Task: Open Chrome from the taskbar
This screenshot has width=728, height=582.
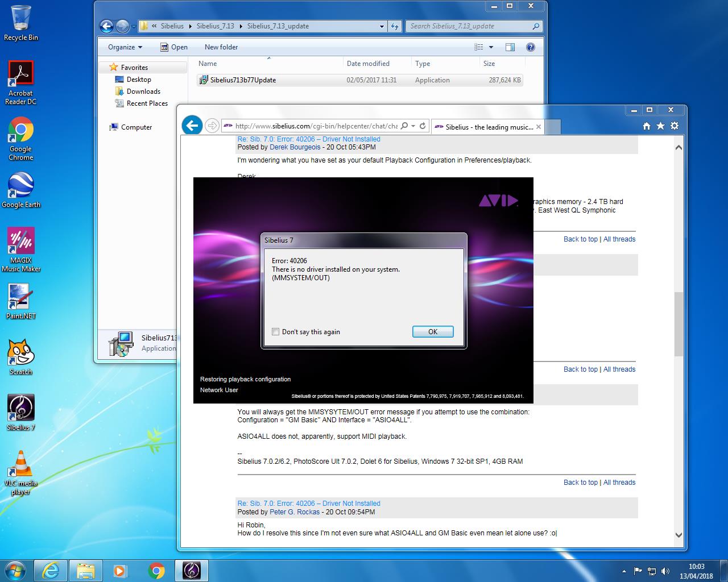Action: [x=156, y=571]
